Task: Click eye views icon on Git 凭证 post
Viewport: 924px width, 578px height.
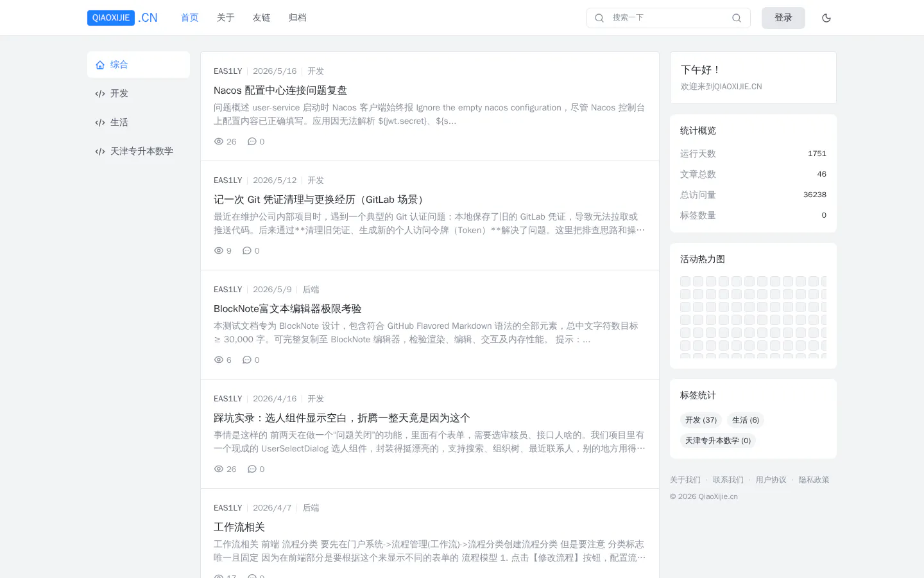Action: tap(219, 250)
